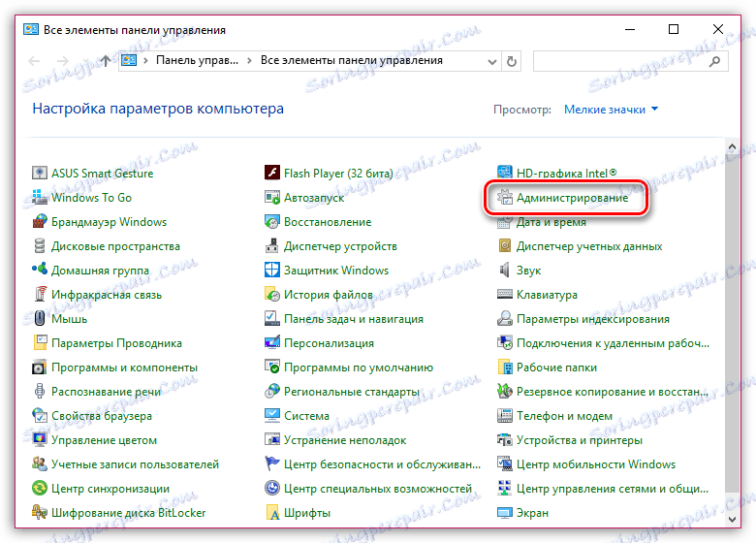
Task: Open the Брандмауэр Windows brick-wall icon
Action: pos(39,221)
